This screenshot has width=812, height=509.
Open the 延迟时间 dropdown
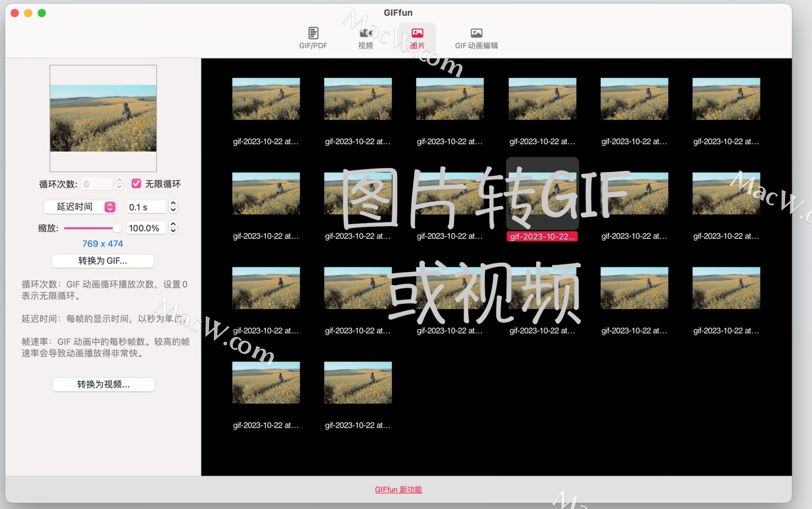tap(80, 207)
